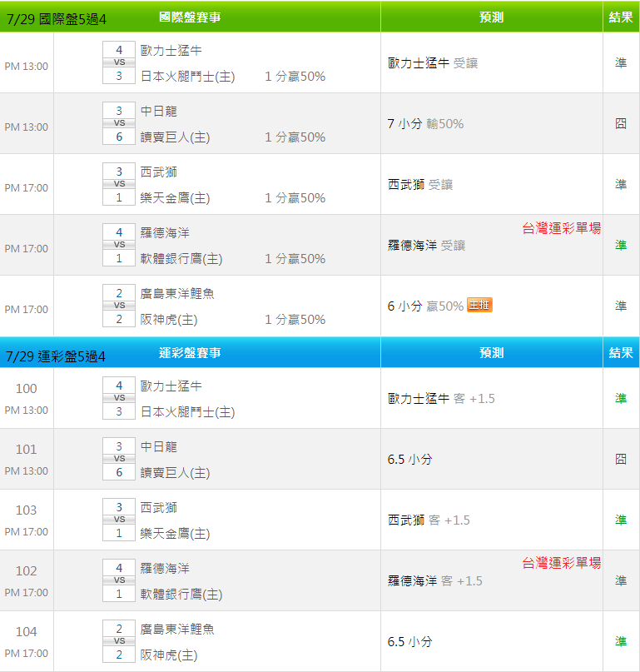This screenshot has width=640, height=672.
Task: Click the orange 主推 badge
Action: (479, 305)
